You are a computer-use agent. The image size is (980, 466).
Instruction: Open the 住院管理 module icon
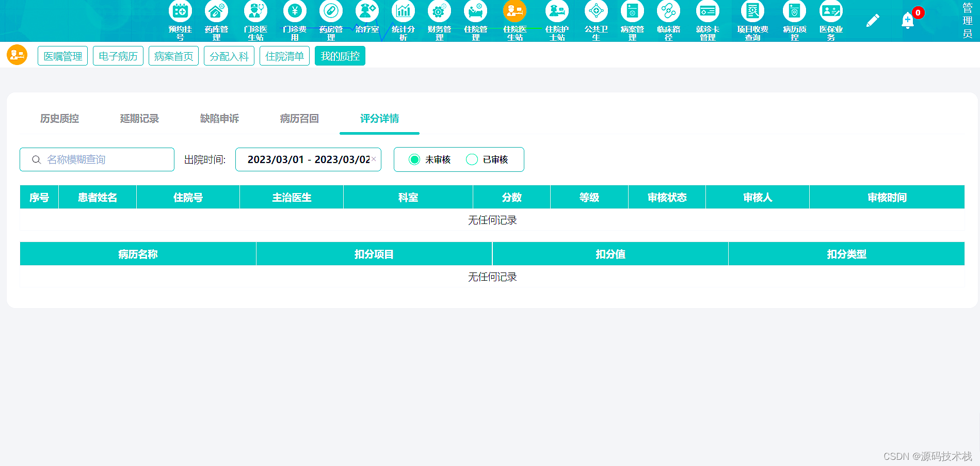(x=475, y=11)
